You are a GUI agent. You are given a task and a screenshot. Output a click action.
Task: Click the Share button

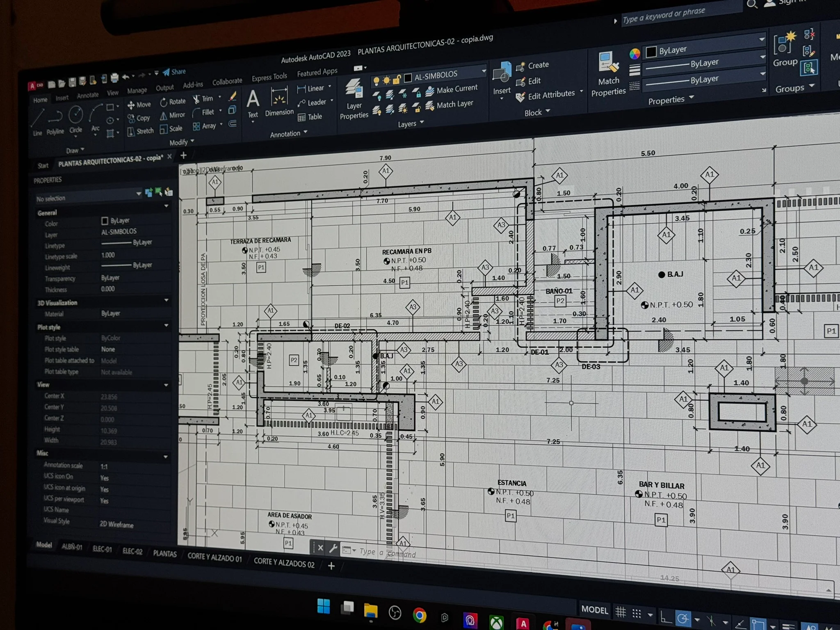(x=174, y=72)
